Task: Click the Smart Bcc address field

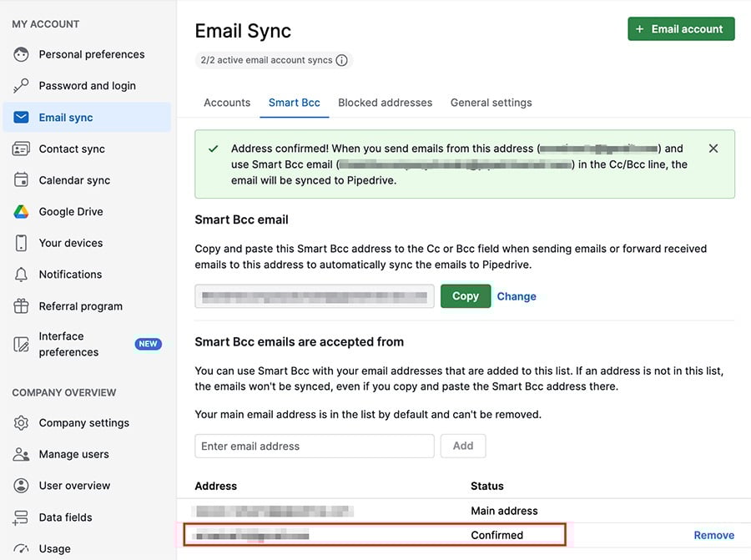Action: [315, 296]
